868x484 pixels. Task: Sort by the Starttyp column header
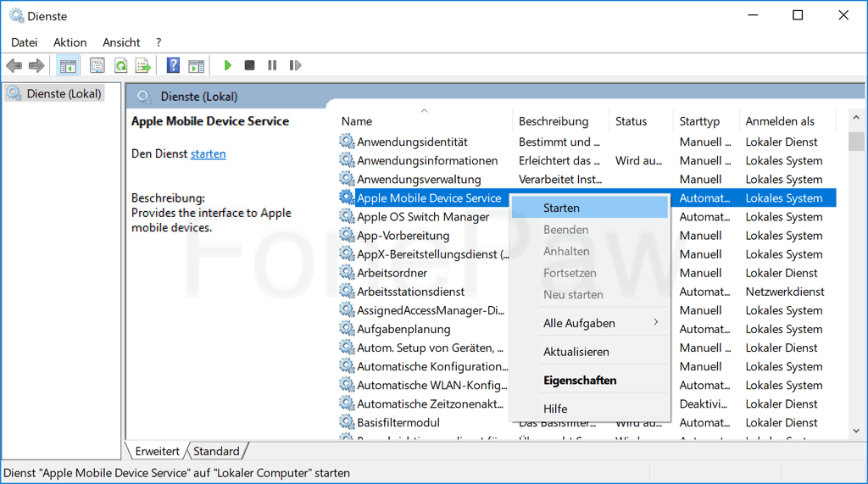pos(706,121)
